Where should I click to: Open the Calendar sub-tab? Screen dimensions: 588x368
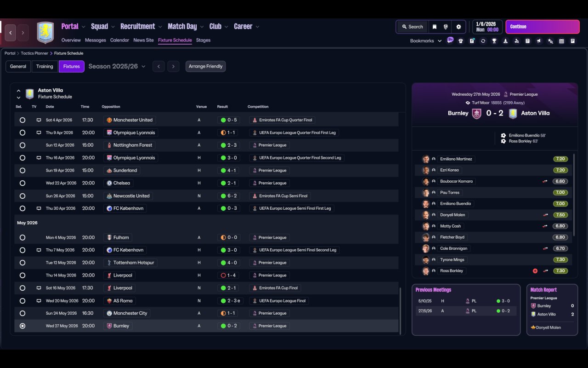pyautogui.click(x=119, y=40)
